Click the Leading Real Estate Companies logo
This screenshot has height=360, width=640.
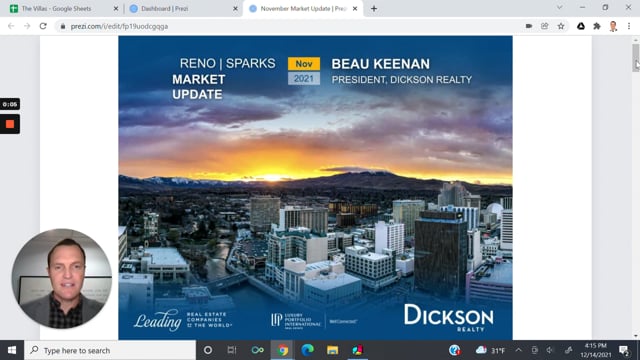182,320
